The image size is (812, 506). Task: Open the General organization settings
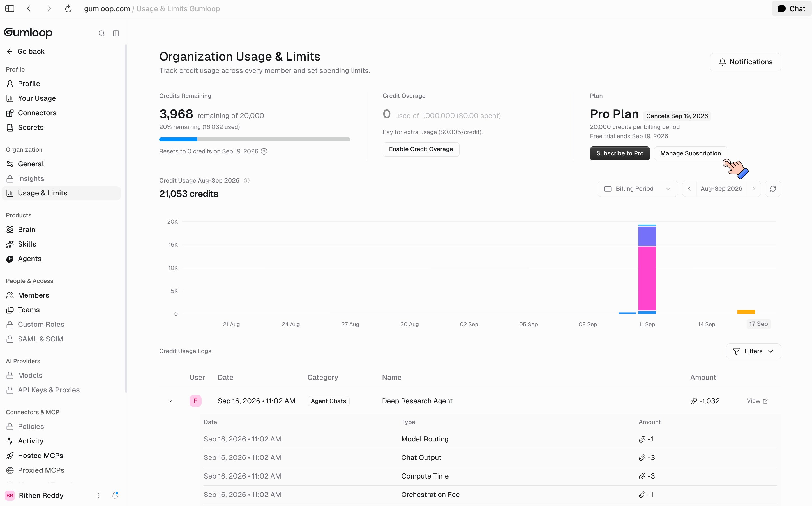click(61, 164)
